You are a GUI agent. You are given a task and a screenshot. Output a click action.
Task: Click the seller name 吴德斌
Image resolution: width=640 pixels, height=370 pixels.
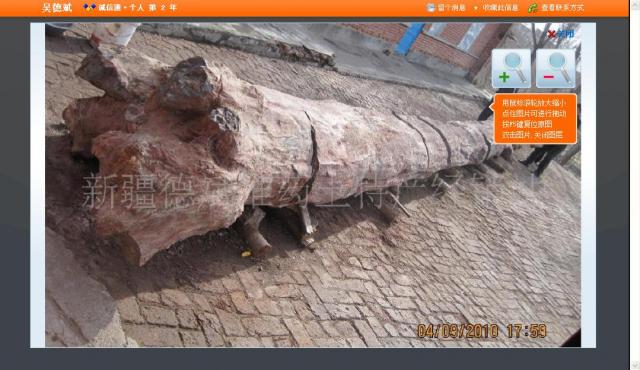click(57, 7)
